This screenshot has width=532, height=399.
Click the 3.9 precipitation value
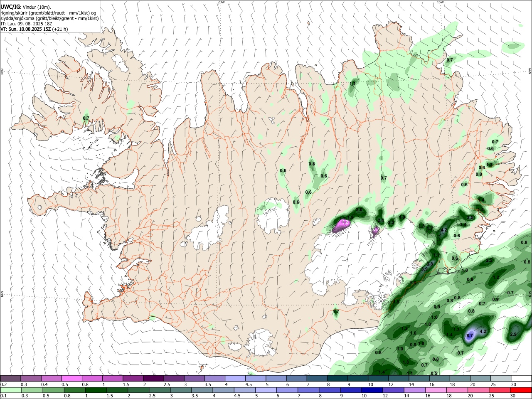click(424, 269)
